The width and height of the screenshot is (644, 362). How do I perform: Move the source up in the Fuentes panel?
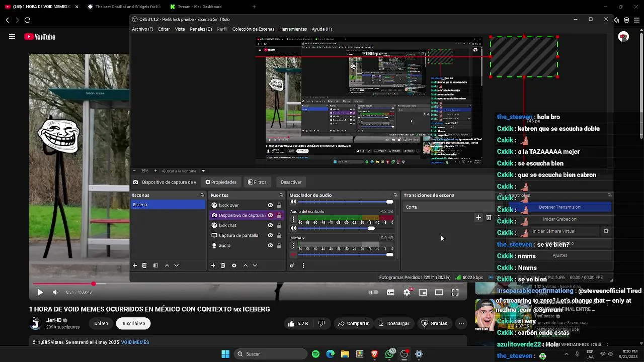click(246, 265)
